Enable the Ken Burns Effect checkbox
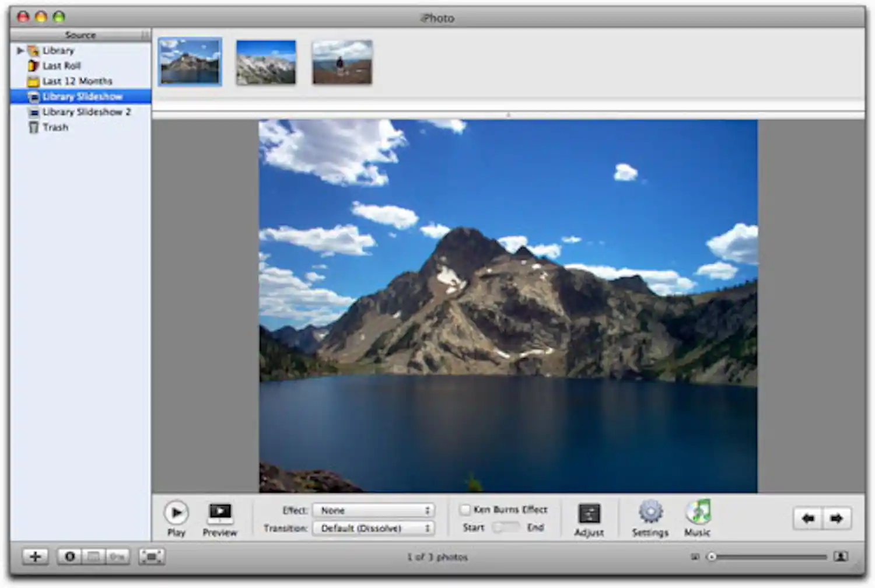The height and width of the screenshot is (588, 875). pos(465,510)
